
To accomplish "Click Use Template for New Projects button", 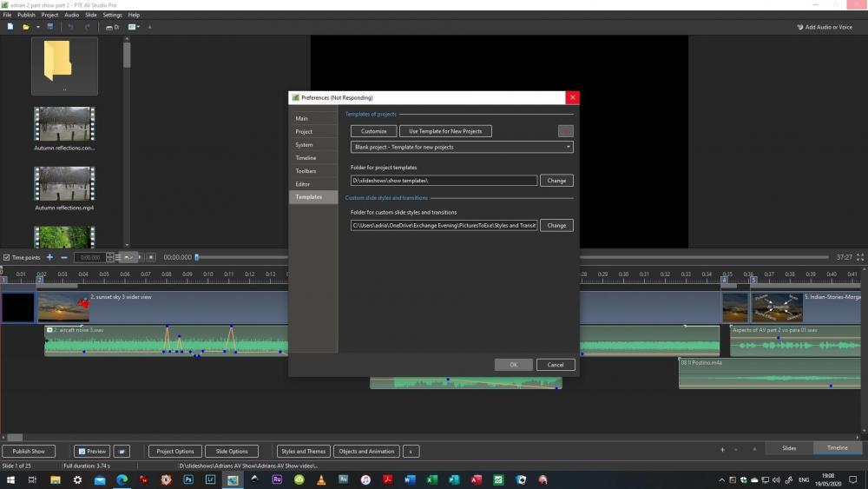I will tap(445, 131).
